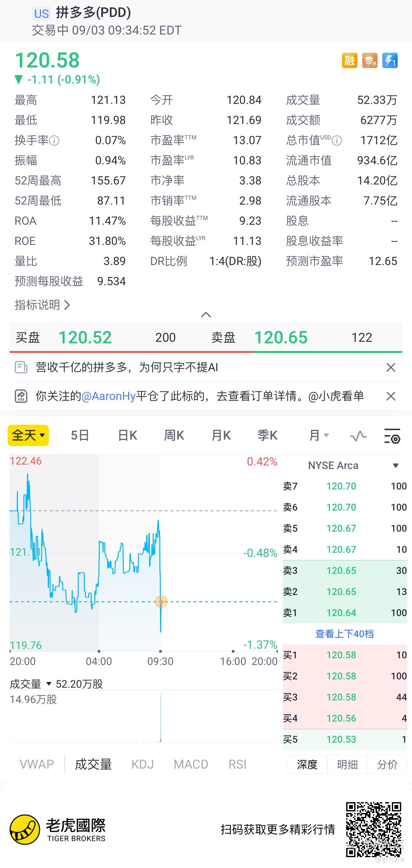Select the 卖4 ask level row
The width and height of the screenshot is (412, 868).
[345, 549]
